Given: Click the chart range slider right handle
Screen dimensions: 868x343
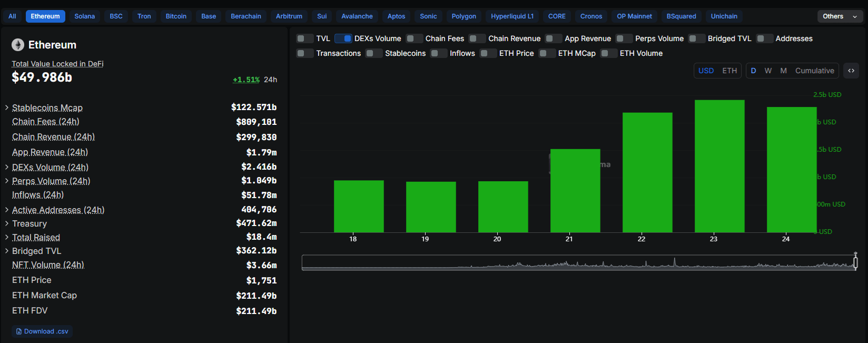Looking at the screenshot, I should (855, 262).
